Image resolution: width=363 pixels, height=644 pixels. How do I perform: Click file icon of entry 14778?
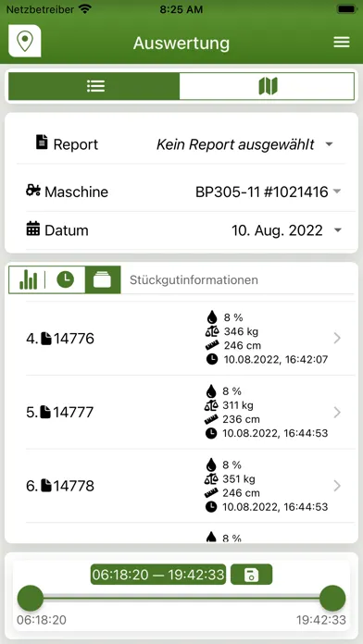46,486
